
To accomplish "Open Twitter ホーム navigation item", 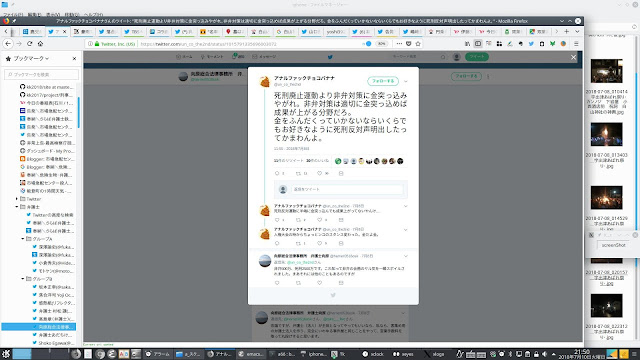I will (x=184, y=57).
